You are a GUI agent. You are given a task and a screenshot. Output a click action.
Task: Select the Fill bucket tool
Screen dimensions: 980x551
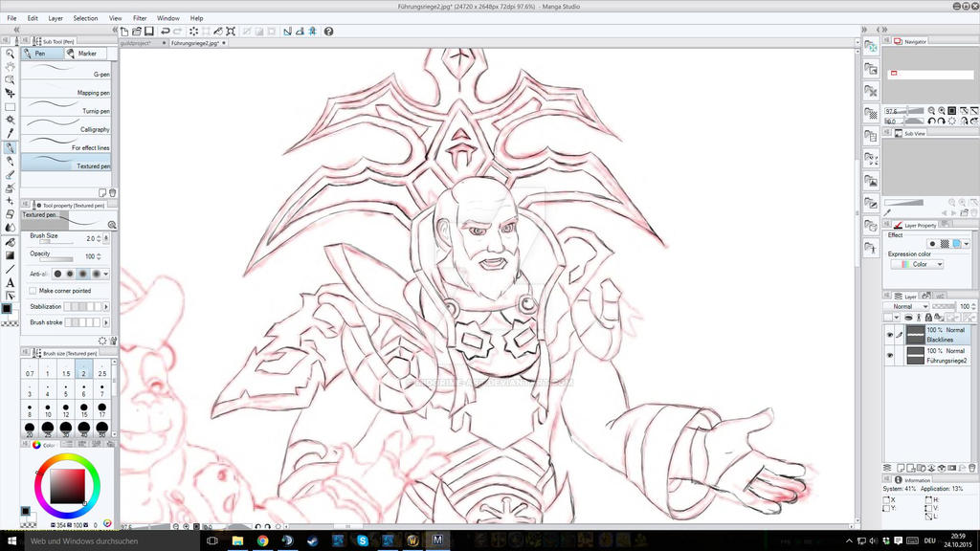coord(10,242)
